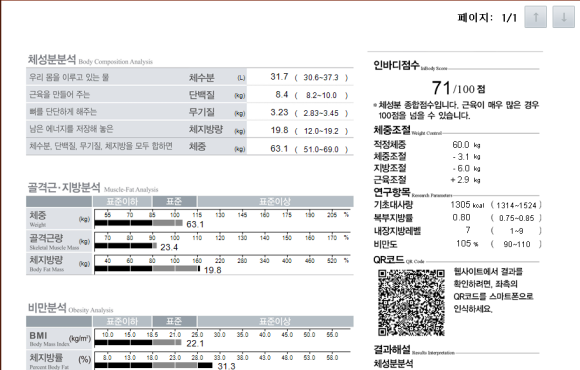Viewport: 580px width, 370px height.
Task: Select the 체지방량 value 19.8 in composition table
Action: 279,130
